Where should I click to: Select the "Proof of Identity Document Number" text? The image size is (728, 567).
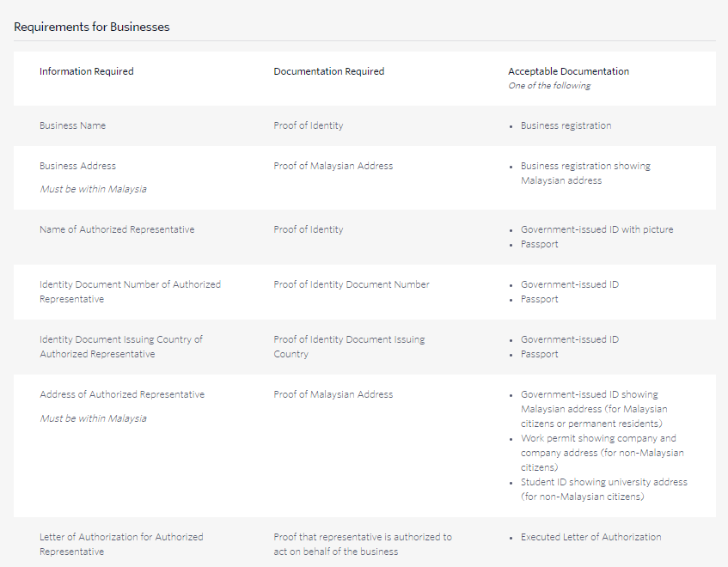[x=352, y=284]
